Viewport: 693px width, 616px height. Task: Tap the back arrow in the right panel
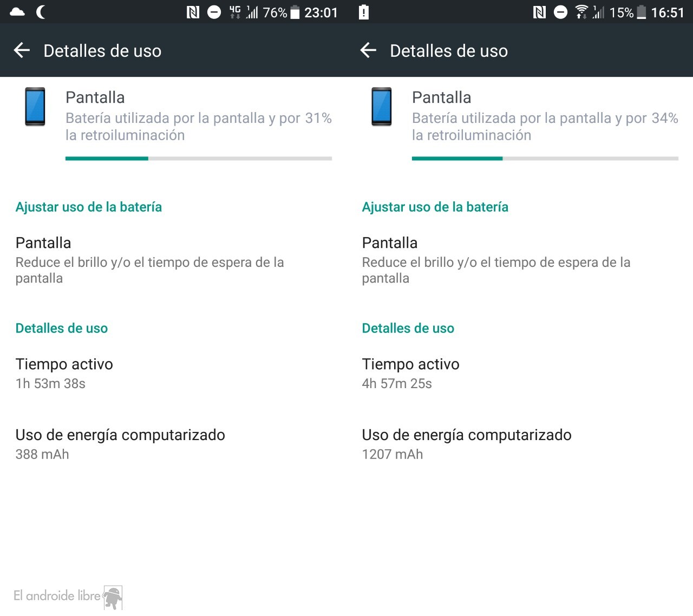point(368,50)
